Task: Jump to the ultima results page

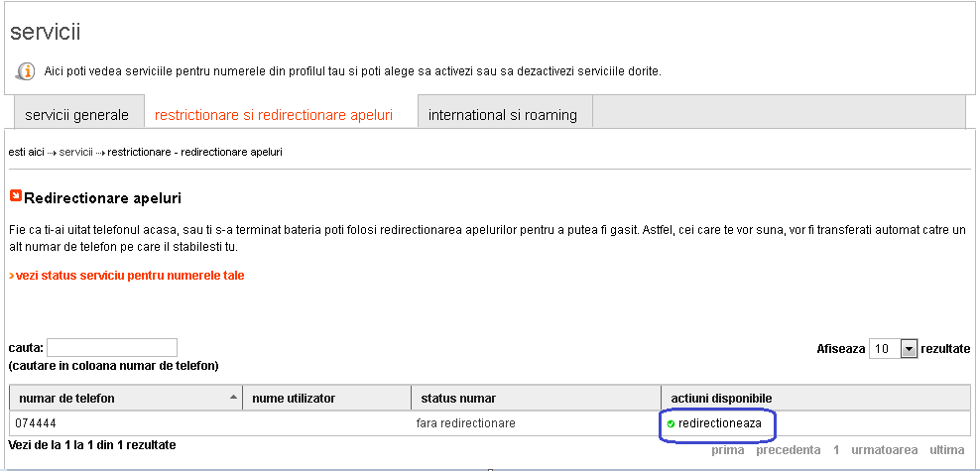Action: (x=947, y=450)
